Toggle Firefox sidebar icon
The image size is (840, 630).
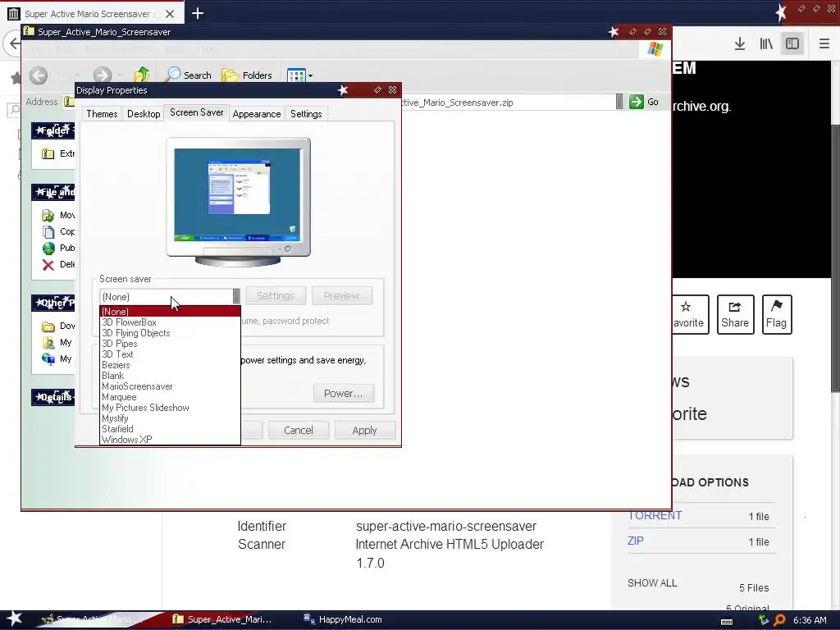click(792, 43)
